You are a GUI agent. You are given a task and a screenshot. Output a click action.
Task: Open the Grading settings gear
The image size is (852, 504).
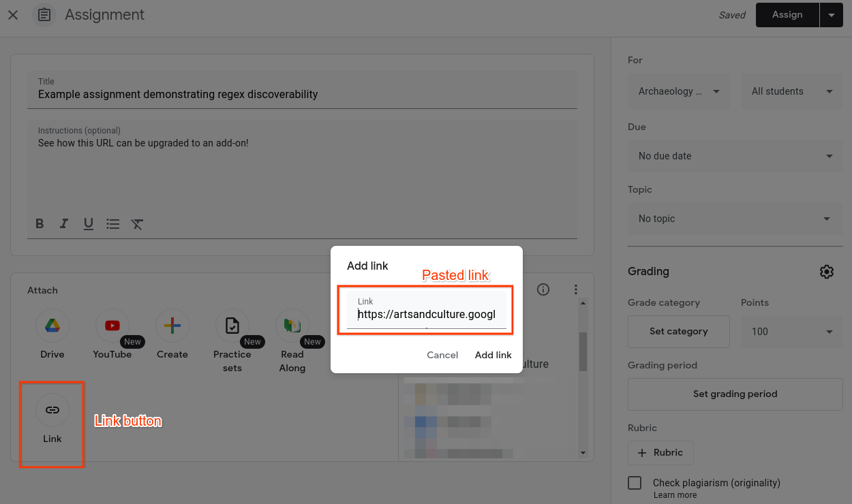point(826,271)
